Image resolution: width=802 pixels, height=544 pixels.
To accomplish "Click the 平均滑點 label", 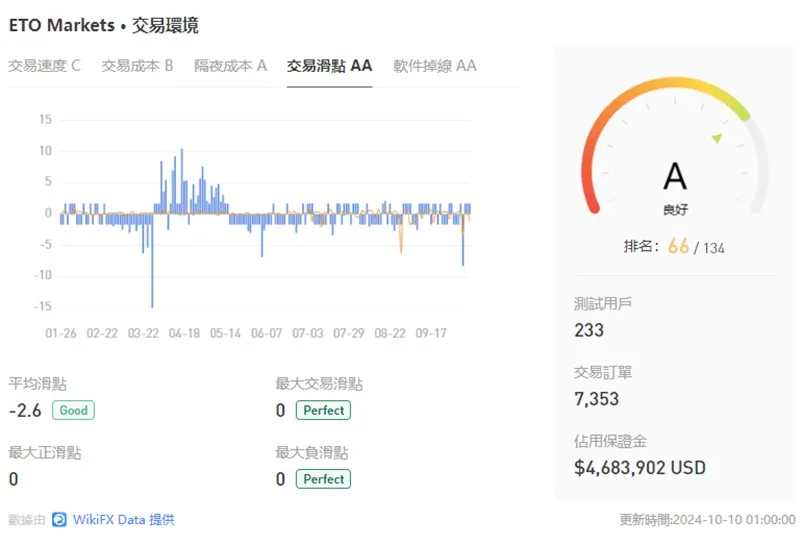I will [x=37, y=384].
